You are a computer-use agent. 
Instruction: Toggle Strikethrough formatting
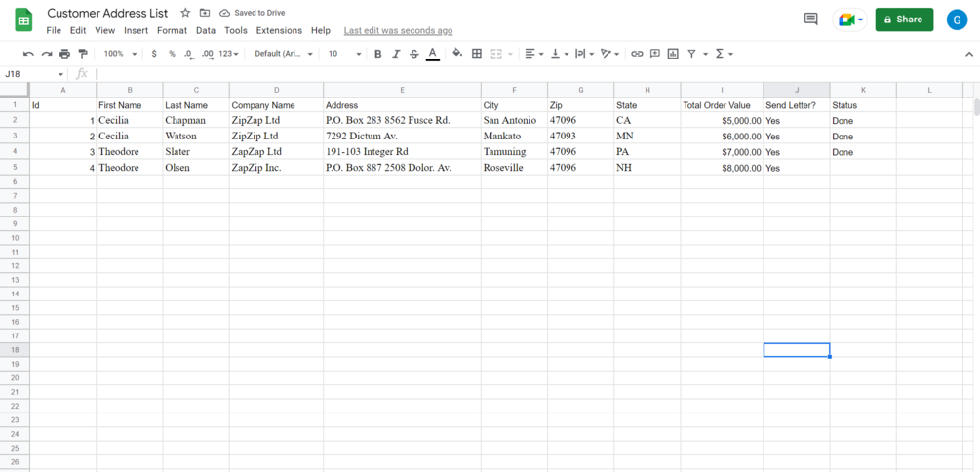tap(413, 54)
